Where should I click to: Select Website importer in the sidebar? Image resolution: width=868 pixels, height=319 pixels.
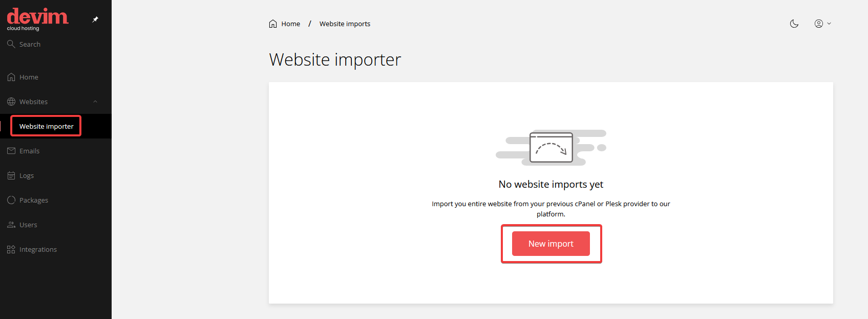pos(46,126)
